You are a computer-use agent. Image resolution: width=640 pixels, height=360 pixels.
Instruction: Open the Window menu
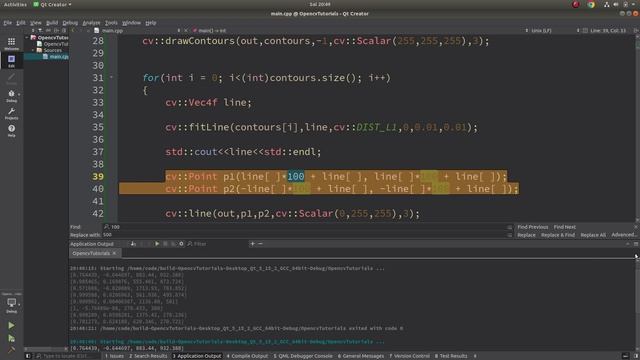click(x=131, y=23)
